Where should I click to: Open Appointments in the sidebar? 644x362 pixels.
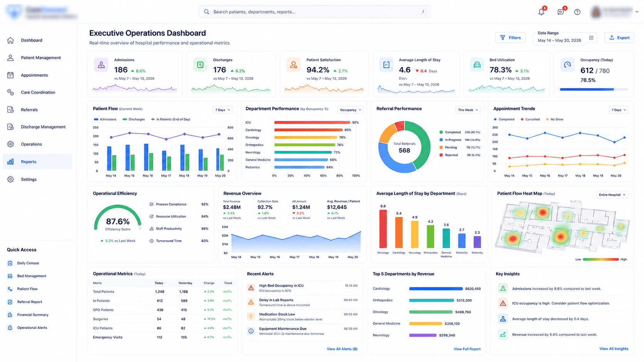tap(37, 75)
